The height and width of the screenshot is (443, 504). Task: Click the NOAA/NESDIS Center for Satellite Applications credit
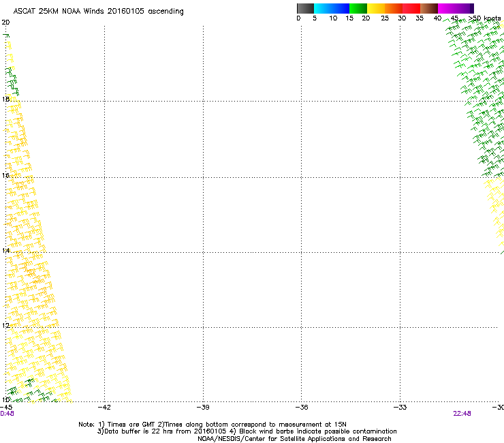click(x=294, y=439)
